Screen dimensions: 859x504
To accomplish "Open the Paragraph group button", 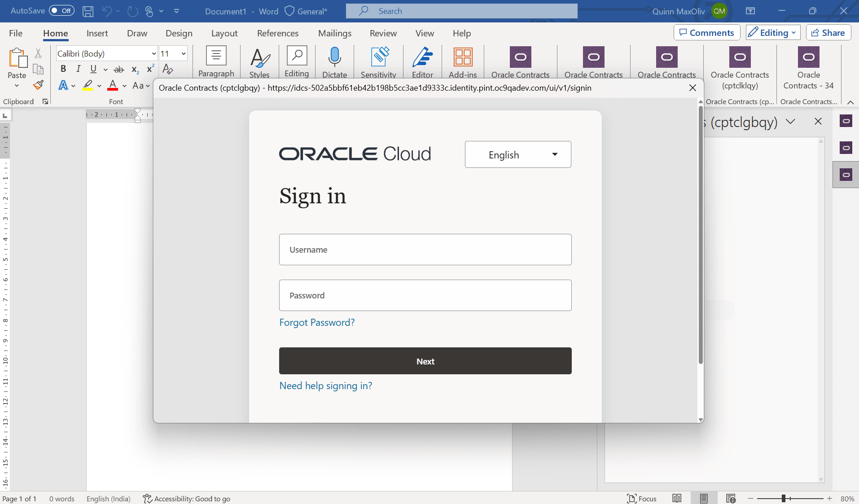I will click(x=216, y=61).
